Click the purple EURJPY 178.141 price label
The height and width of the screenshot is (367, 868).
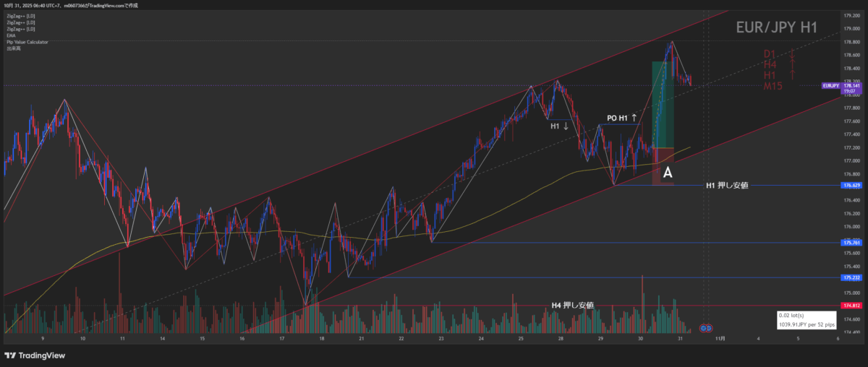841,85
